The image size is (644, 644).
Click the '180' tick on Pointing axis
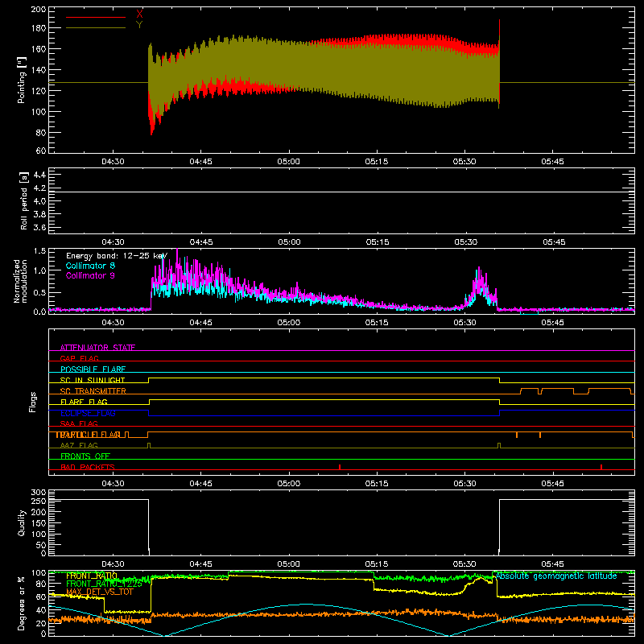(38, 28)
